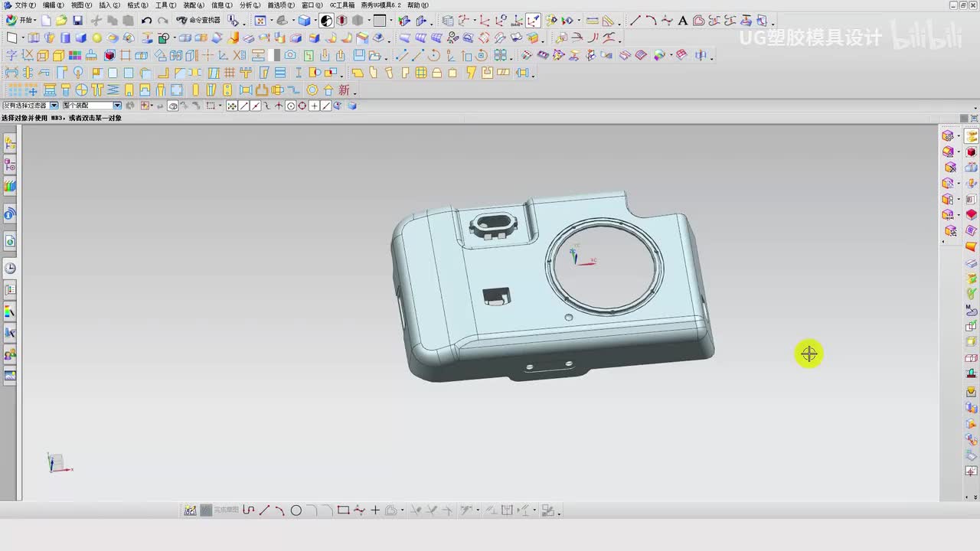Open the 视图 (View) menu
The height and width of the screenshot is (551, 980).
coord(81,5)
